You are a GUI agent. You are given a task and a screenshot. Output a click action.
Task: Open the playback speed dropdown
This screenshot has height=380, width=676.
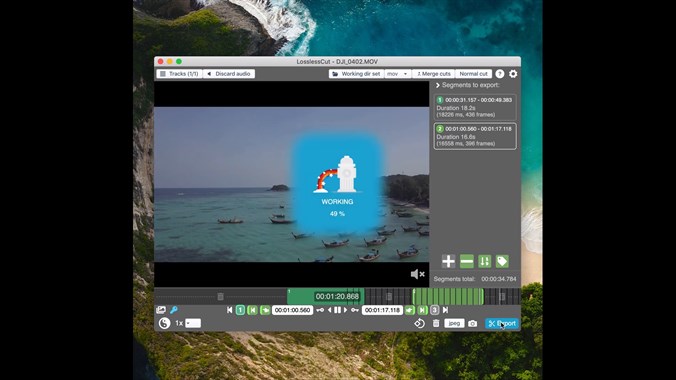pyautogui.click(x=193, y=323)
